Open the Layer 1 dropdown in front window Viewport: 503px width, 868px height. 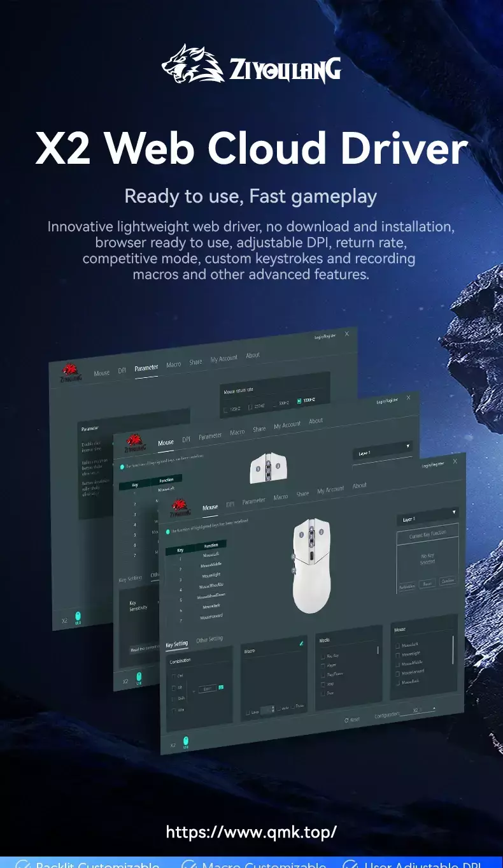tap(427, 517)
